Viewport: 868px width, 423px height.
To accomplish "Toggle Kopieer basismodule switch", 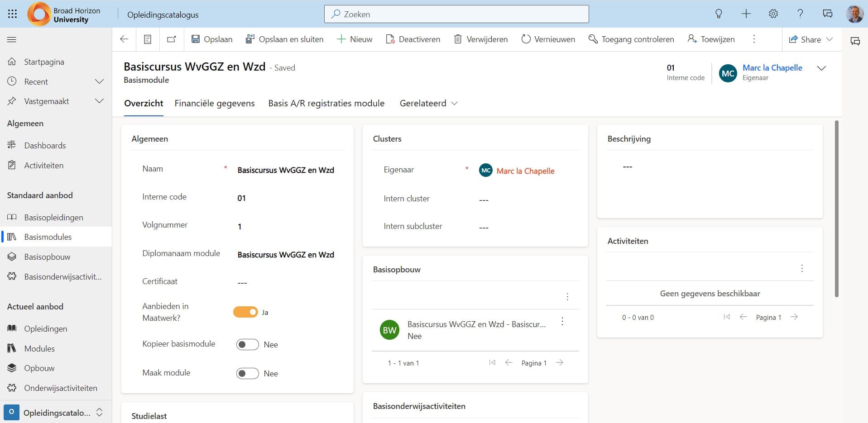I will tap(247, 345).
